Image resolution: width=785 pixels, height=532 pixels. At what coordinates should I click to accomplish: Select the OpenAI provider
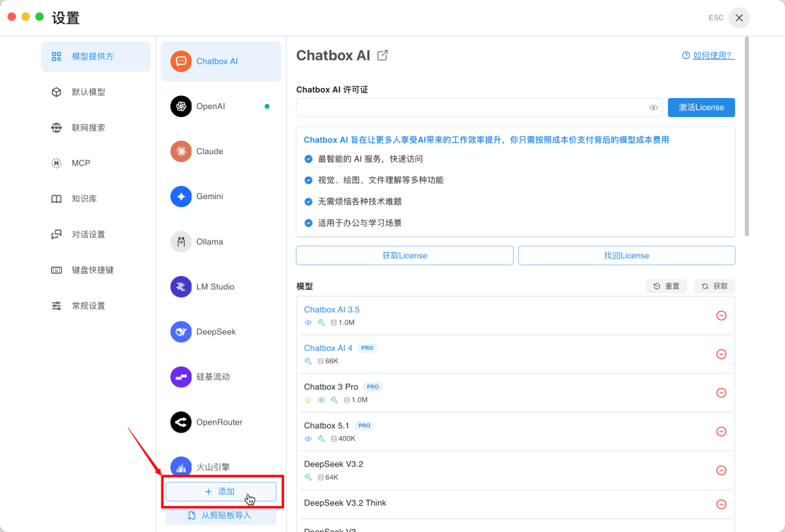pos(221,106)
